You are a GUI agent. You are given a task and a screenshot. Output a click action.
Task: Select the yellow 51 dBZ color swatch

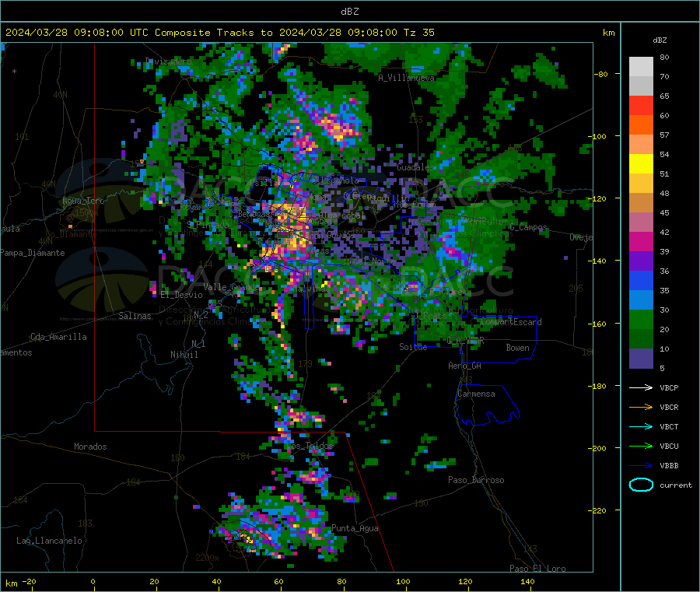coord(641,164)
